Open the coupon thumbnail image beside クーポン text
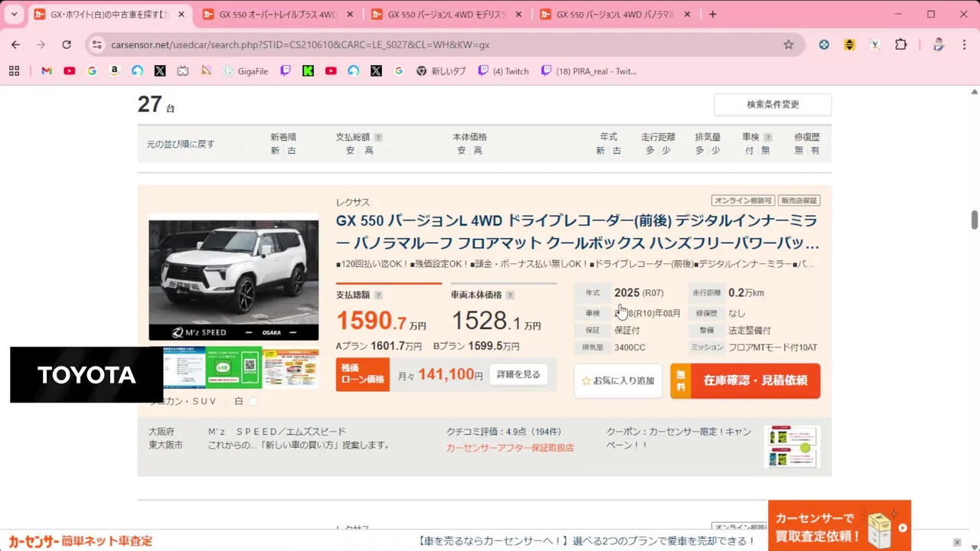The height and width of the screenshot is (551, 980). coord(792,446)
